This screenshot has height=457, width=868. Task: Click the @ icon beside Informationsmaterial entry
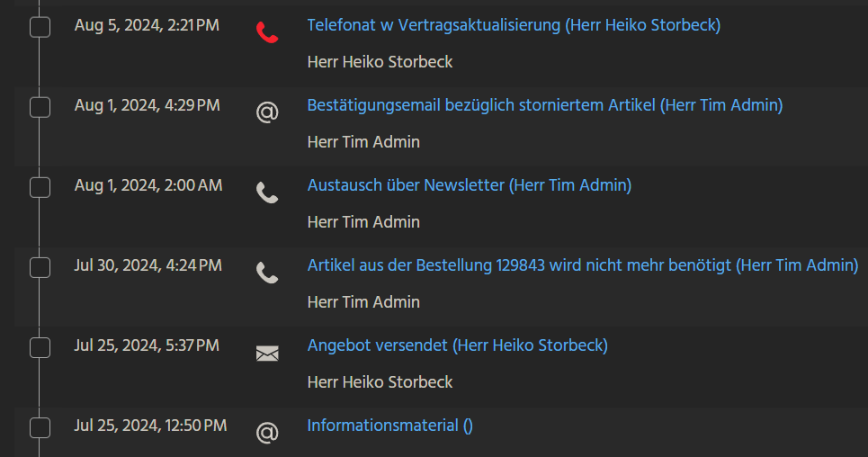(267, 434)
